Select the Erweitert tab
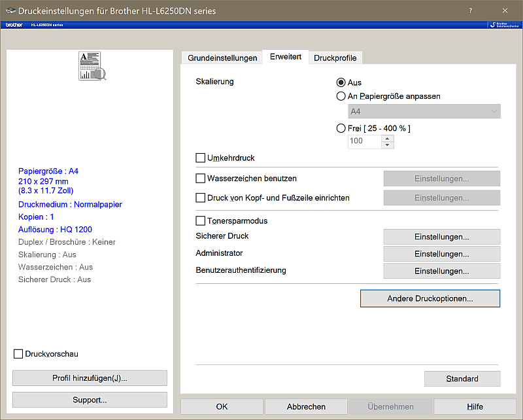The width and height of the screenshot is (523, 420). coord(286,57)
